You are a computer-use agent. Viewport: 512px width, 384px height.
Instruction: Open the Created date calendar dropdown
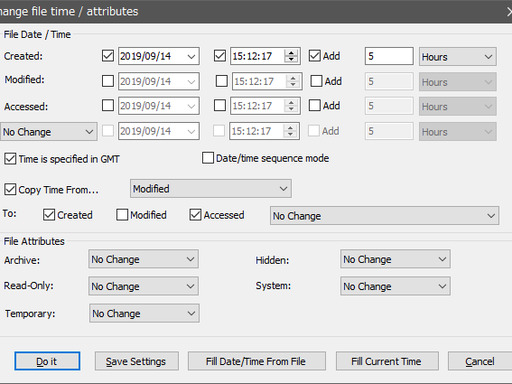tap(191, 56)
